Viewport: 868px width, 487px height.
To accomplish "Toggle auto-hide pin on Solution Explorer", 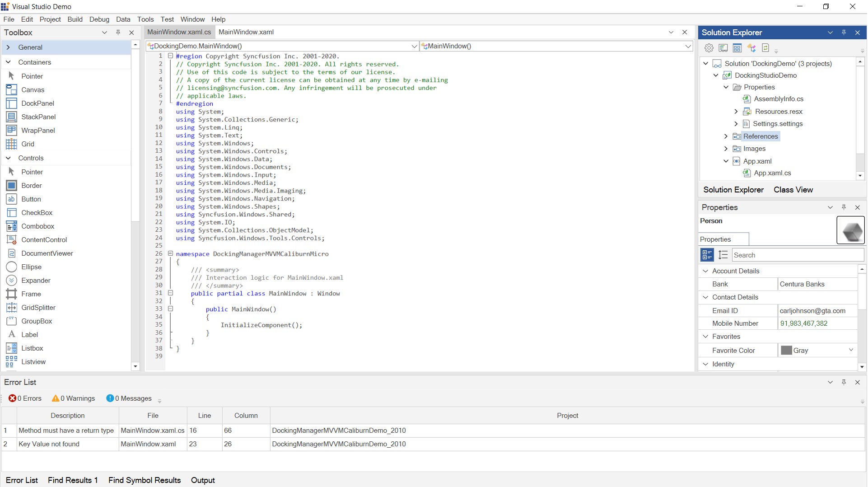I will [844, 33].
